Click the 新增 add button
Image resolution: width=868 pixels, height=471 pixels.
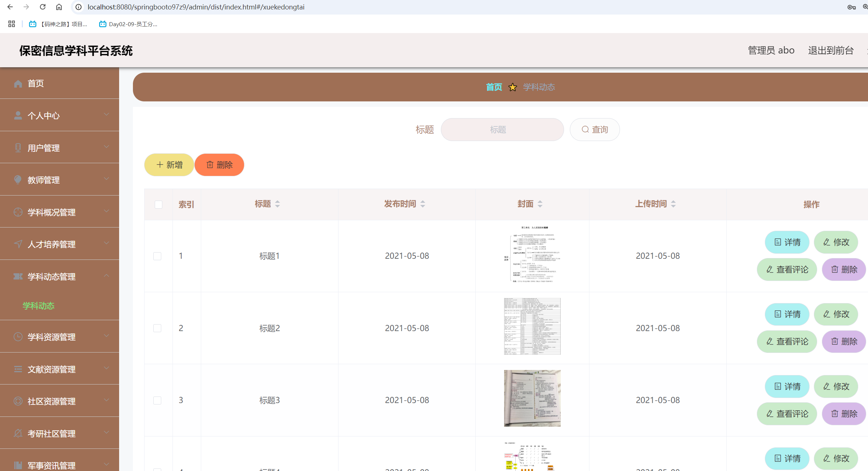click(x=169, y=165)
